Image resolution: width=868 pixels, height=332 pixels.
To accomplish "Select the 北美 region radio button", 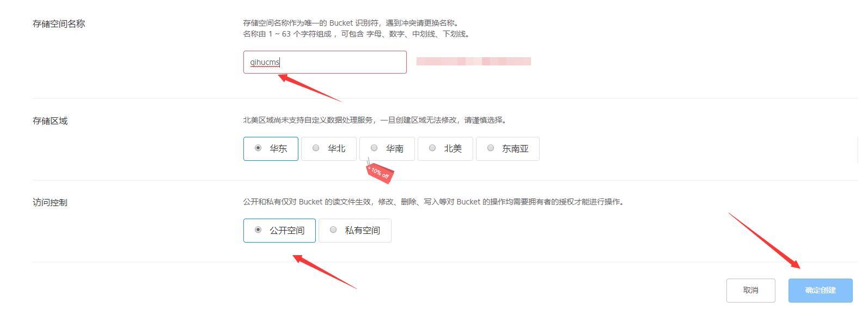I will 445,149.
